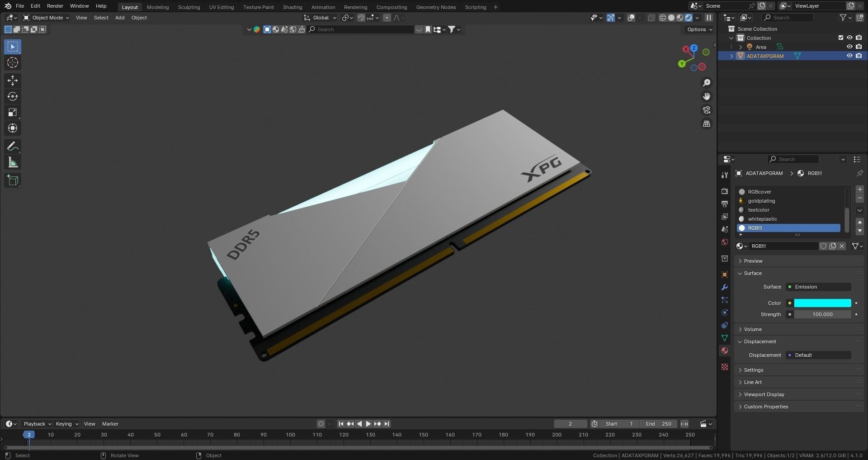
Task: Hide ADATAXPGRAM object in viewport
Action: (x=849, y=56)
